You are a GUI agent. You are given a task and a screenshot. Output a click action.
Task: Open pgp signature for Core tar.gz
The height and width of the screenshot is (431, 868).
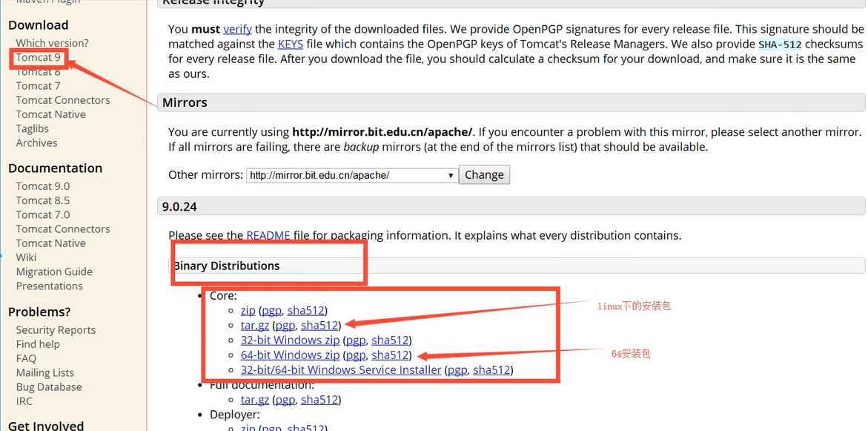click(285, 325)
